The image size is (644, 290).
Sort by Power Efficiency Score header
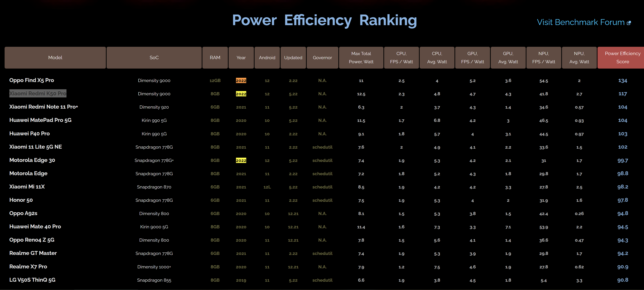click(x=622, y=58)
